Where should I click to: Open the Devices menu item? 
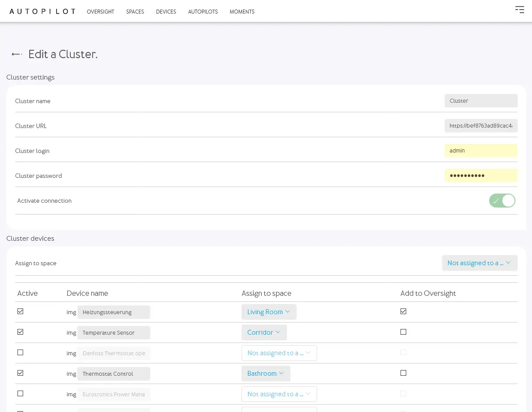click(166, 12)
